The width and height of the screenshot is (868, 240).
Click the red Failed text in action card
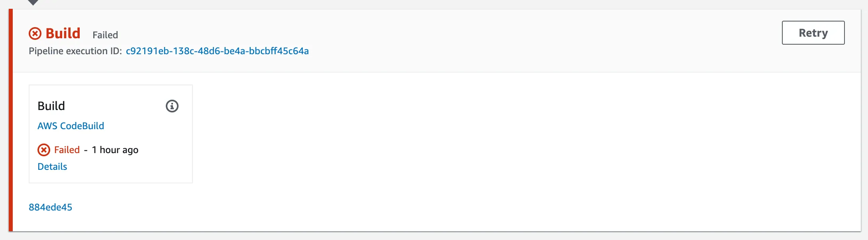coord(67,150)
